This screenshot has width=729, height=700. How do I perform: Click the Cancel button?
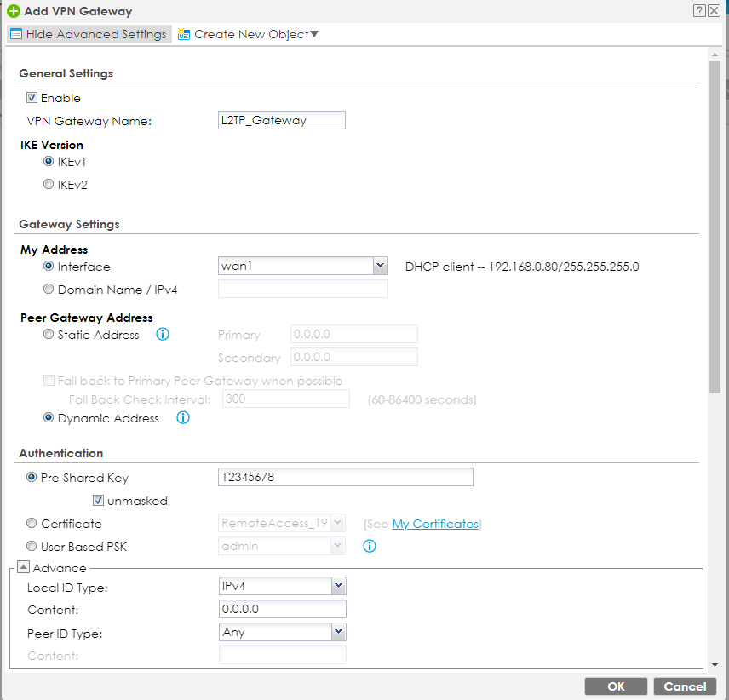pyautogui.click(x=685, y=686)
